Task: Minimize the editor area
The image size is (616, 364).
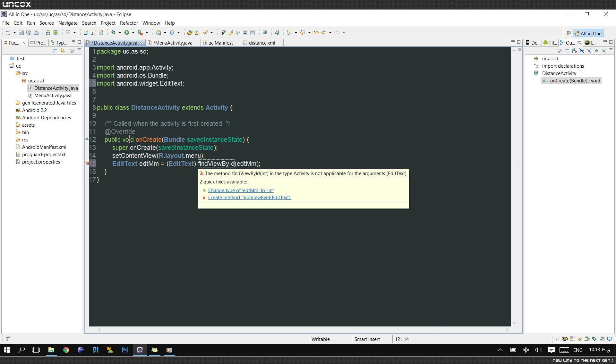Action: tap(513, 42)
